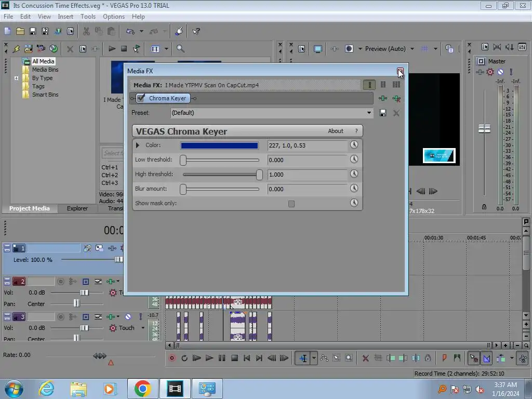Click the High threshold slider handle
This screenshot has height=399, width=532.
pos(259,175)
